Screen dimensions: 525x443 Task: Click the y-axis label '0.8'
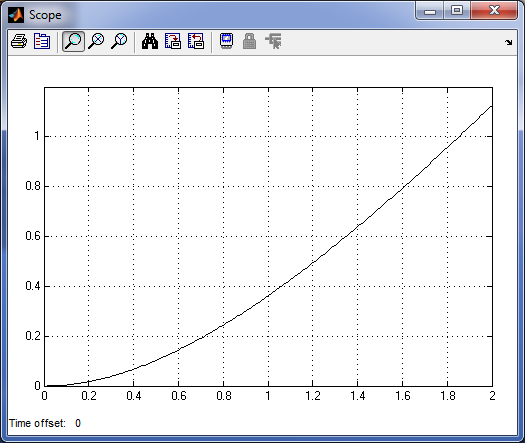point(33,186)
